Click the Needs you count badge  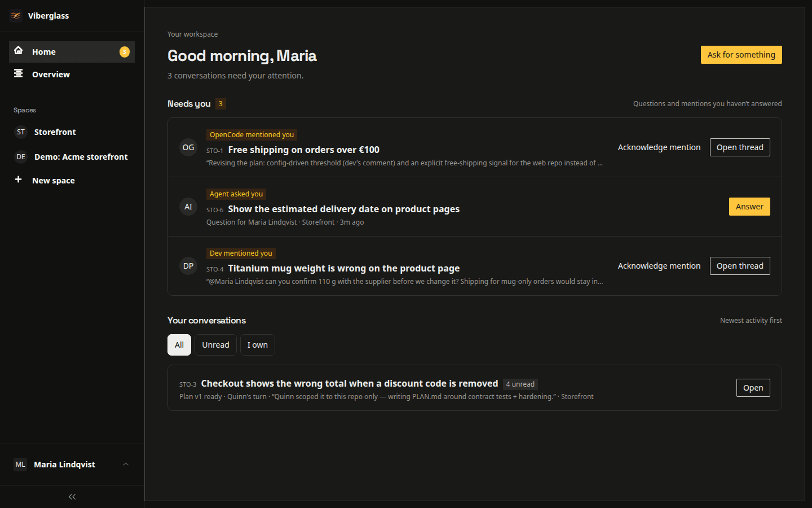click(220, 104)
